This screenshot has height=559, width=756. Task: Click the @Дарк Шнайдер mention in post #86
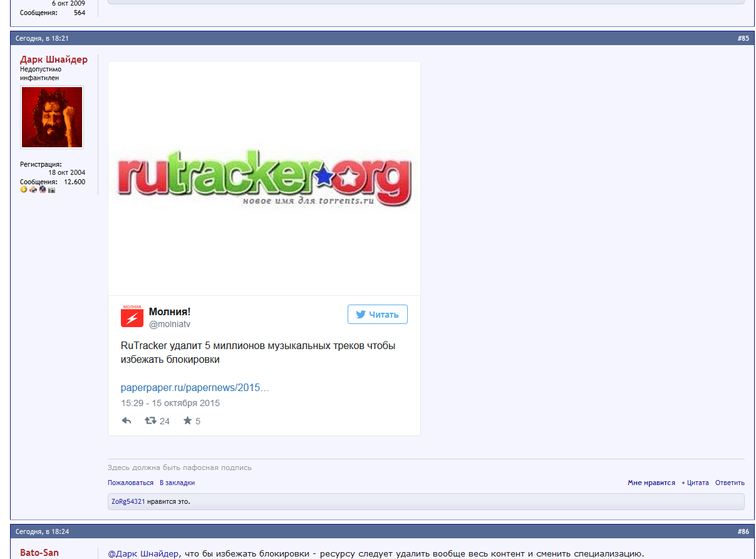(x=143, y=553)
